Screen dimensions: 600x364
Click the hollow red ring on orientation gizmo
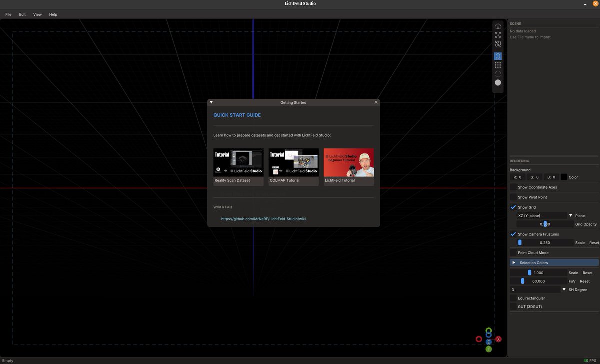pyautogui.click(x=479, y=339)
